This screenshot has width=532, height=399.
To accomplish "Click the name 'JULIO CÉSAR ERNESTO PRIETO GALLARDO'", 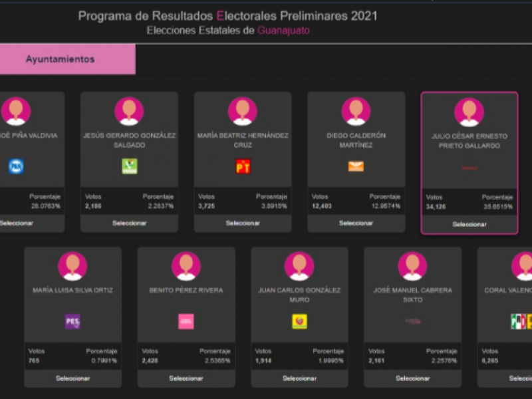I will 469,141.
